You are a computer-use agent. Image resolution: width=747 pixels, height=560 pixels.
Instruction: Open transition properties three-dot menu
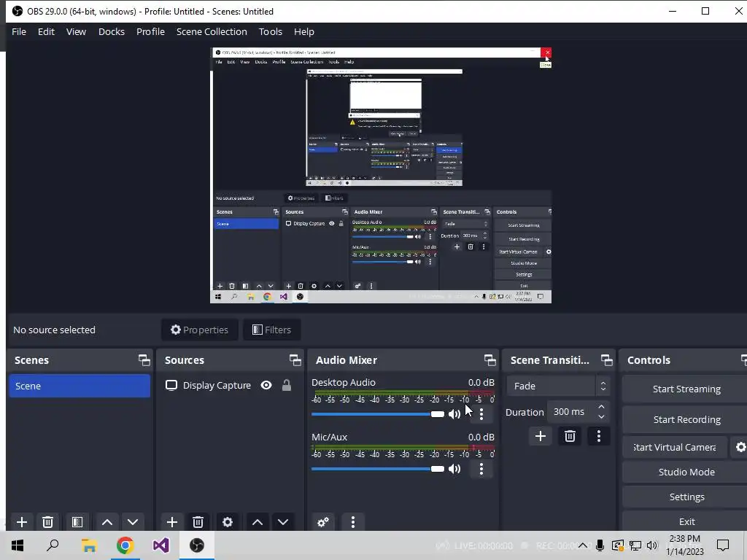599,436
